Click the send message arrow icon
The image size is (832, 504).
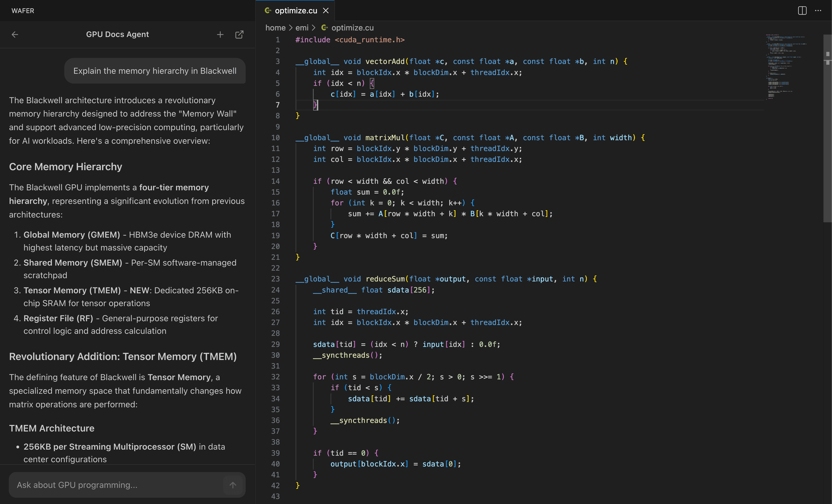[233, 485]
